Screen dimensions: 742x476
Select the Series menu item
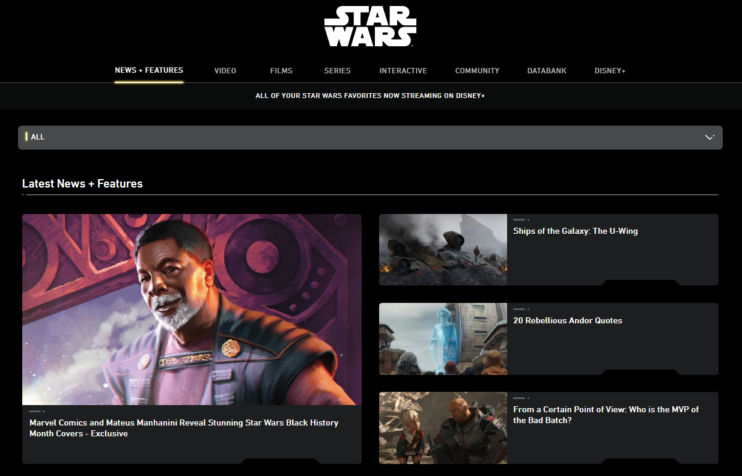point(337,71)
